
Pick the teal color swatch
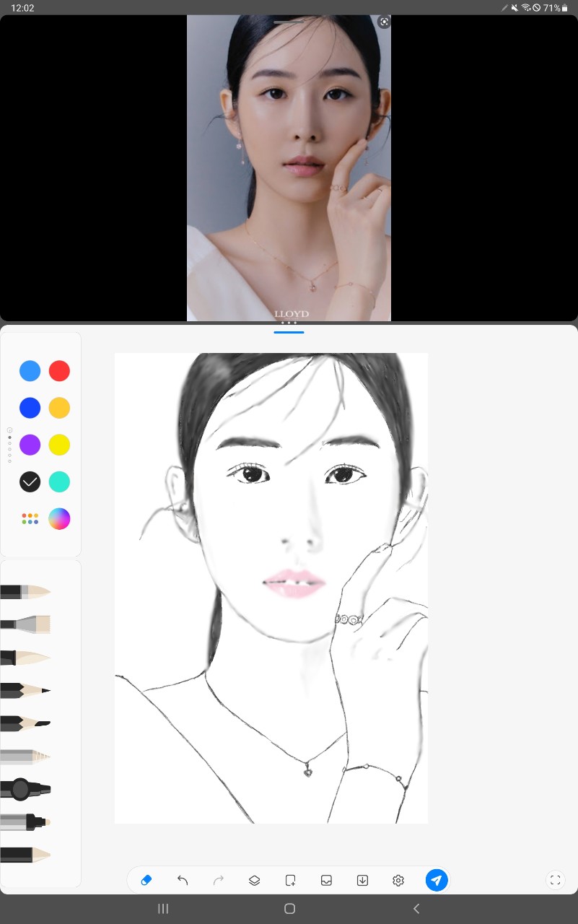click(x=59, y=481)
